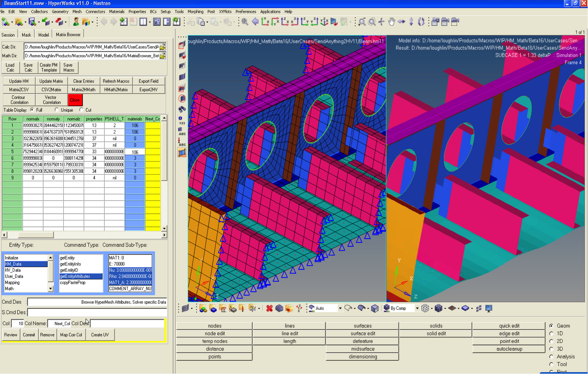Image resolution: width=588 pixels, height=374 pixels.
Task: Select the Unique table display option
Action: 57,110
